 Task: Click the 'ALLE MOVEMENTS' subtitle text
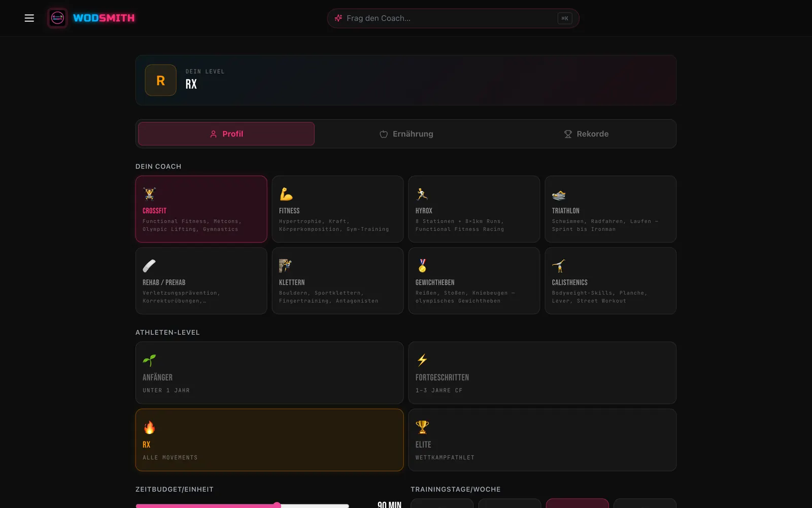[x=170, y=458]
